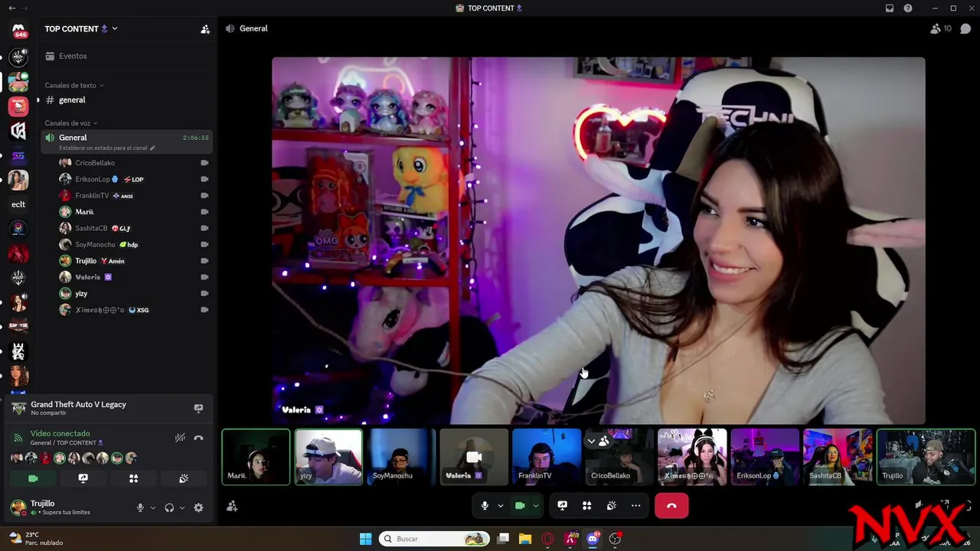Hang up with the red disconnect button
This screenshot has width=980, height=551.
click(671, 506)
